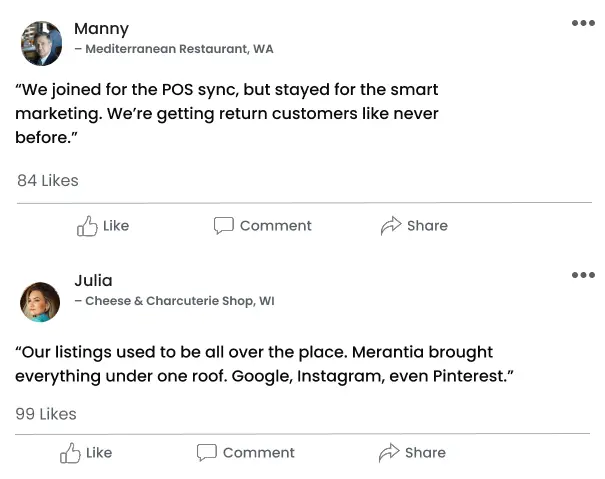Open the Manny author name

[x=101, y=29]
